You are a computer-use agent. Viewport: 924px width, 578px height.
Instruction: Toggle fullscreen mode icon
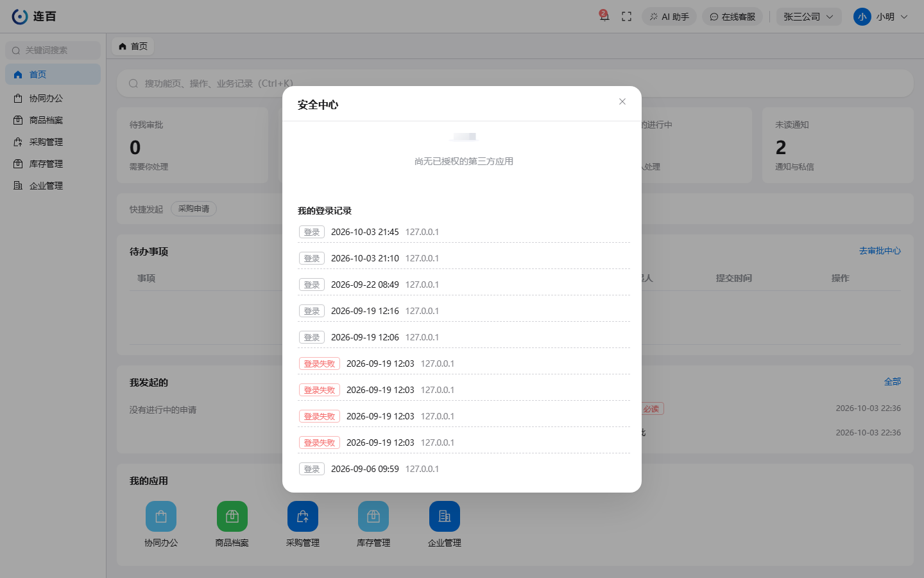click(x=627, y=17)
